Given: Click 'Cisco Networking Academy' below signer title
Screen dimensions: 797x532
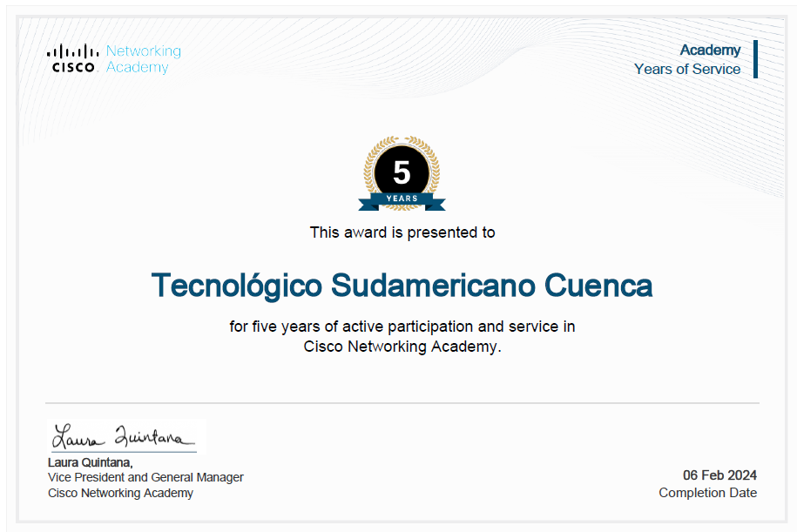Looking at the screenshot, I should (120, 493).
